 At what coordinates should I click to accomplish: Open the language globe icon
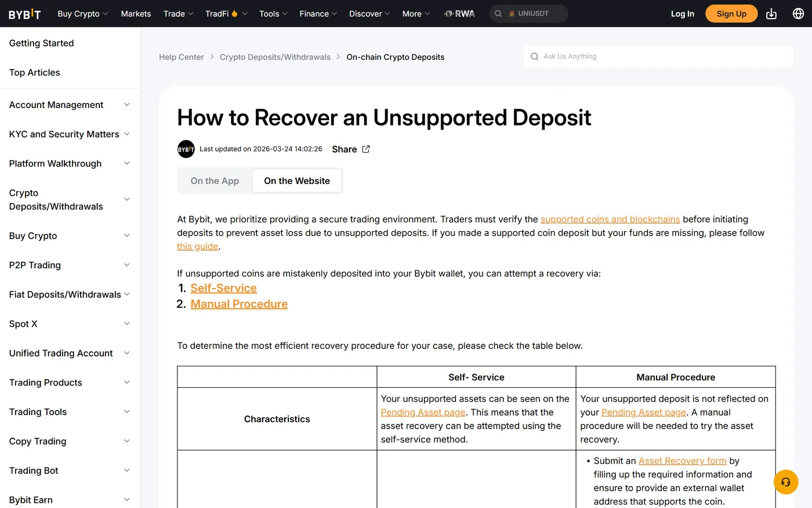tap(798, 14)
